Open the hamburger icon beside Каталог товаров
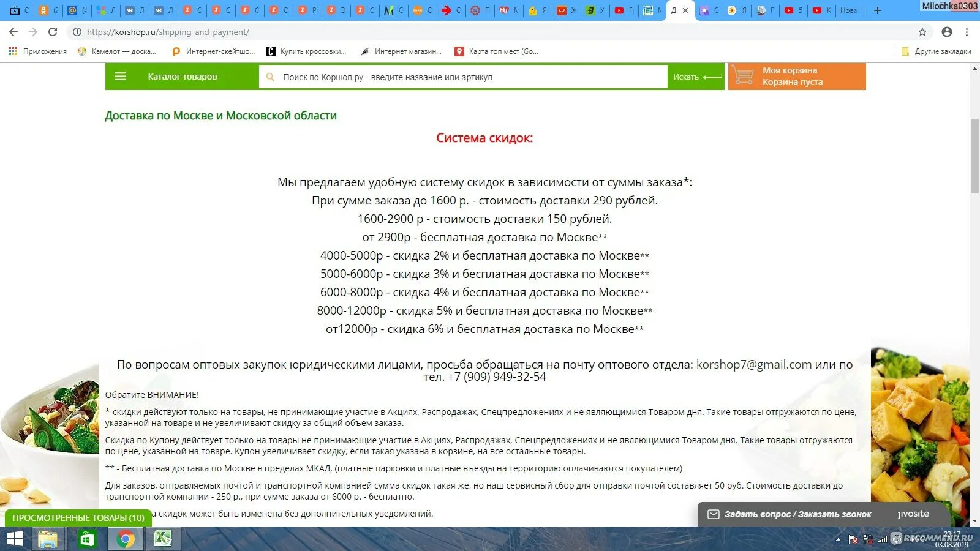The image size is (980, 551). click(120, 77)
